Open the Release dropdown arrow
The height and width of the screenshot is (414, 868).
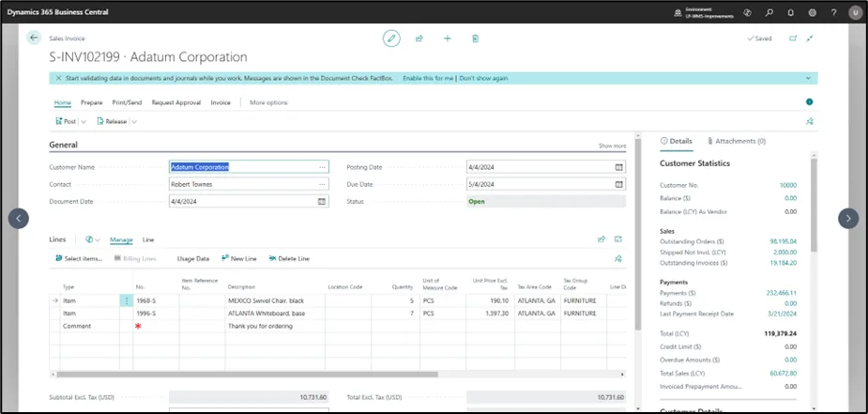(134, 122)
